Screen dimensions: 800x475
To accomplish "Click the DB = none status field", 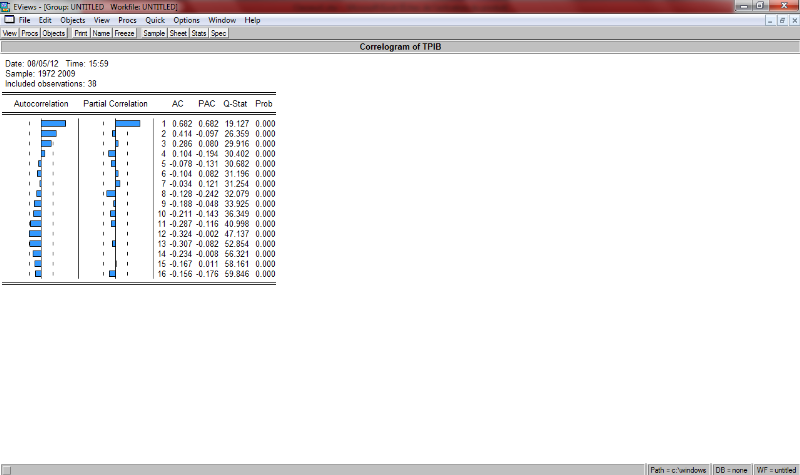I will pos(731,470).
